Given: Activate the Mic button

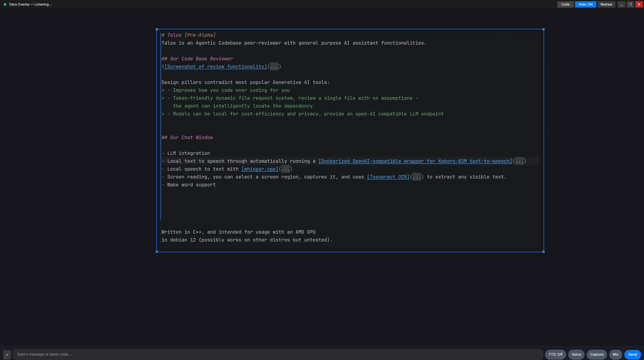Looking at the screenshot, I should point(615,354).
